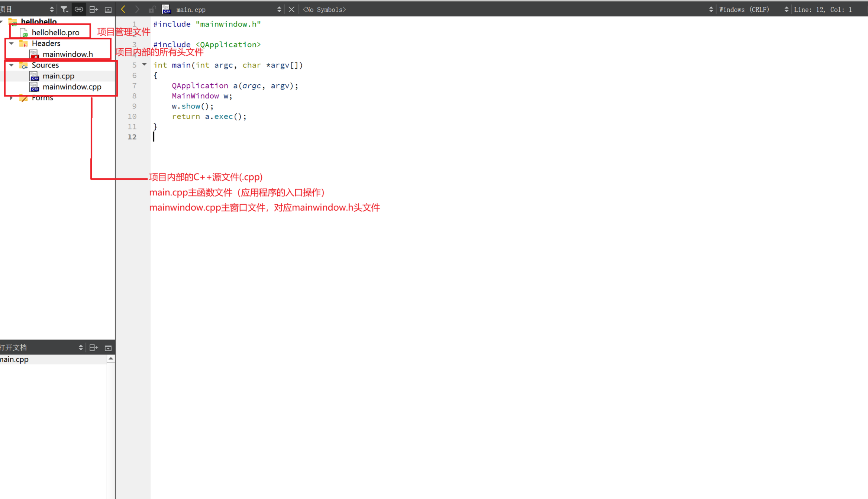Toggle synchronize with editor link icon
The image size is (868, 499).
79,9
